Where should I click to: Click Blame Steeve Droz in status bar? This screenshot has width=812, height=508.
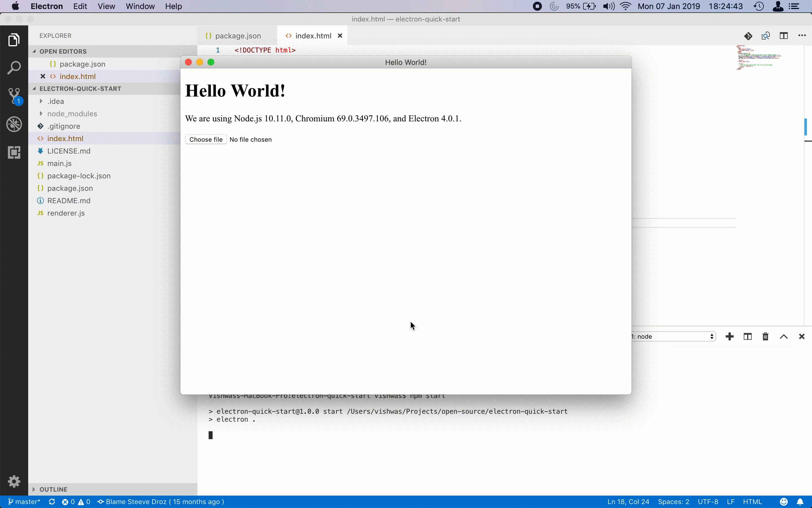161,502
